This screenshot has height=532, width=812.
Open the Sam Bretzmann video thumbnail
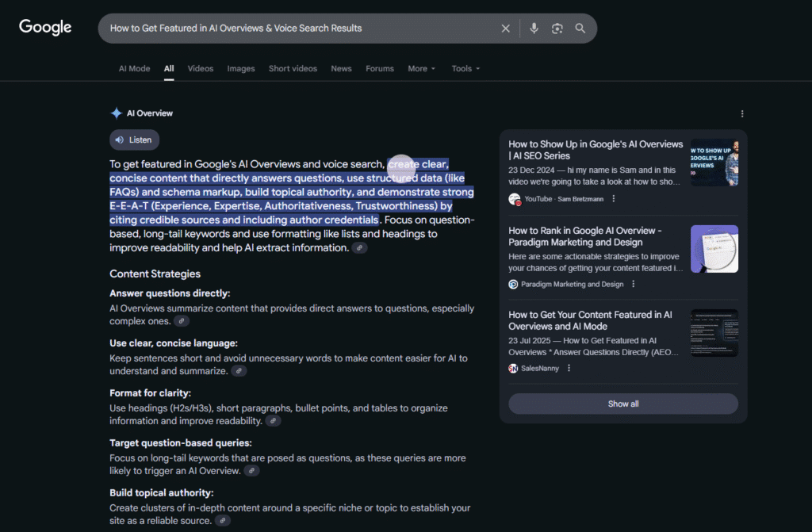(714, 163)
